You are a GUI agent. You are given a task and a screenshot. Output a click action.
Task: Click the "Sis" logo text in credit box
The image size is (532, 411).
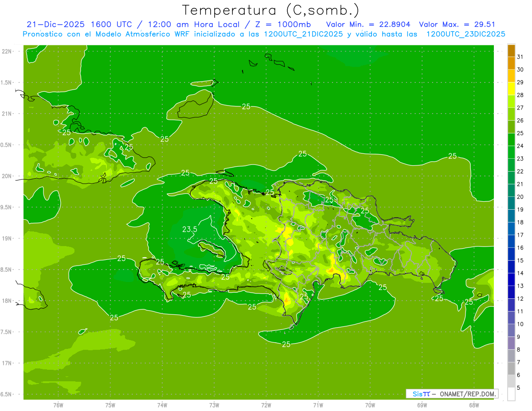417,394
